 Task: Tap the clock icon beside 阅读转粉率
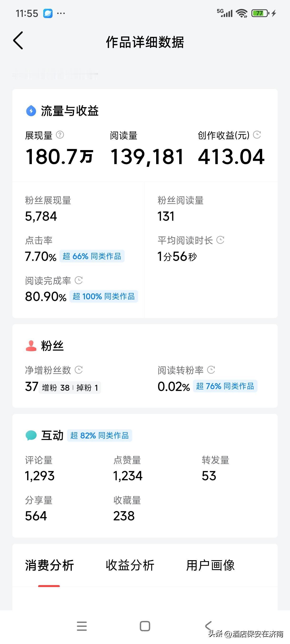pyautogui.click(x=211, y=370)
